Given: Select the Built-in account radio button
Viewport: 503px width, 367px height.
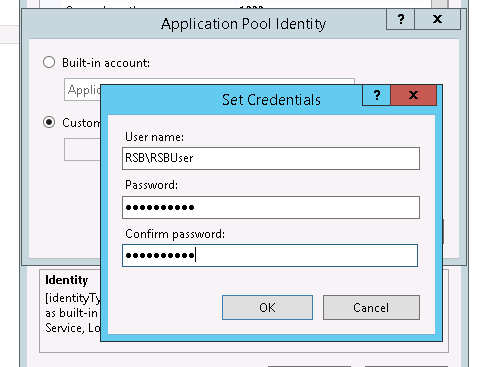Looking at the screenshot, I should click(x=49, y=62).
